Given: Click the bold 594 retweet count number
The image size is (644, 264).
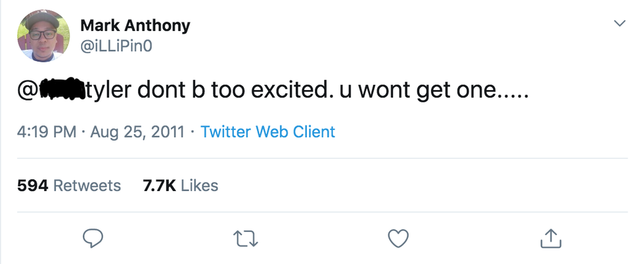Looking at the screenshot, I should click(x=32, y=186).
